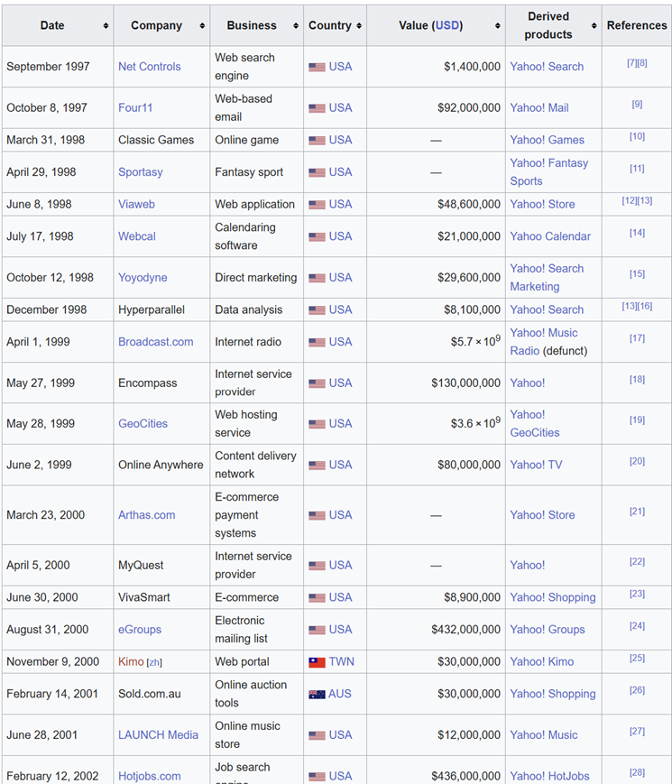This screenshot has width=672, height=784.
Task: Sort by Derived products column arrows
Action: pos(594,25)
